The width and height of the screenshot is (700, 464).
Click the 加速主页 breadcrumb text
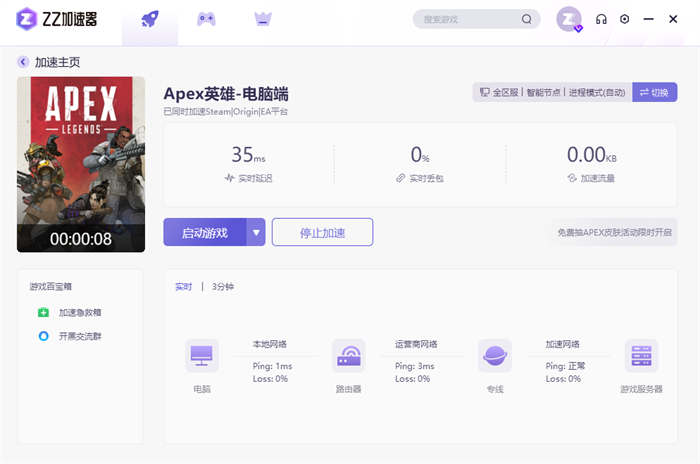58,62
